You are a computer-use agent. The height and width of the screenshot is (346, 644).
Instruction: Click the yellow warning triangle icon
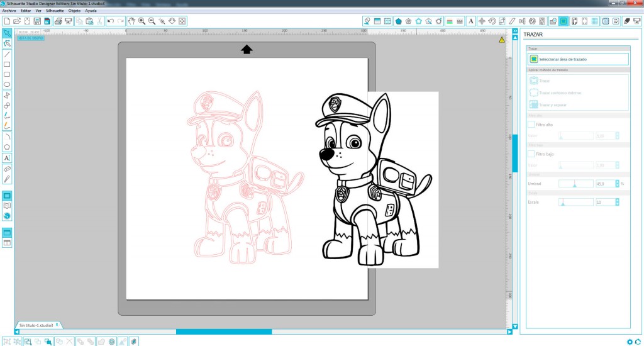point(502,40)
